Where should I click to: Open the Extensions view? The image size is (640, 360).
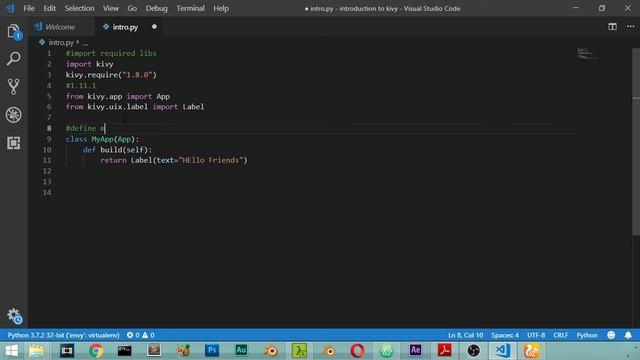coord(13,143)
